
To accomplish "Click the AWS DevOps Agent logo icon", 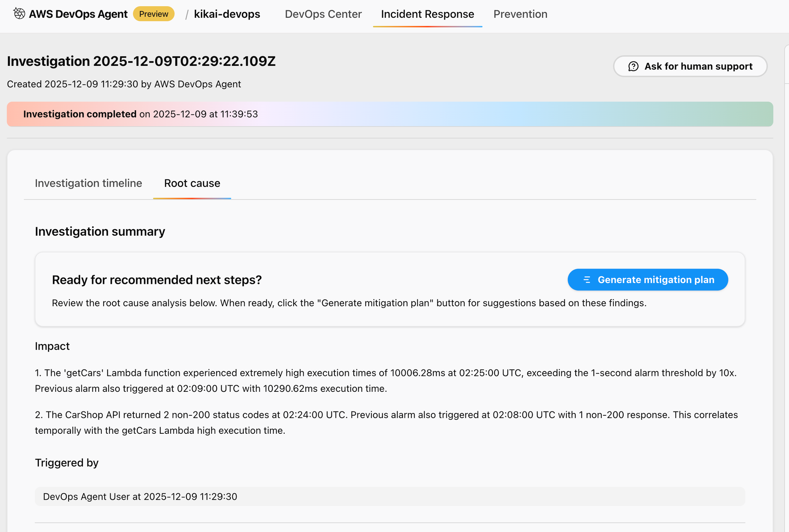I will (x=19, y=14).
